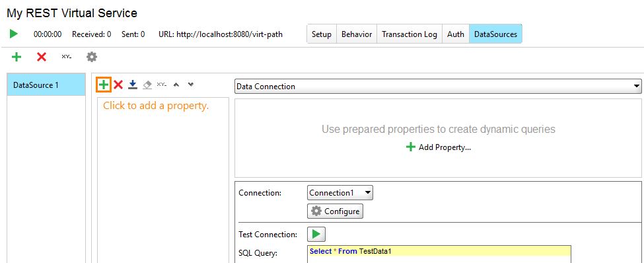
Task: Remove property with the red X icon
Action: pos(118,85)
